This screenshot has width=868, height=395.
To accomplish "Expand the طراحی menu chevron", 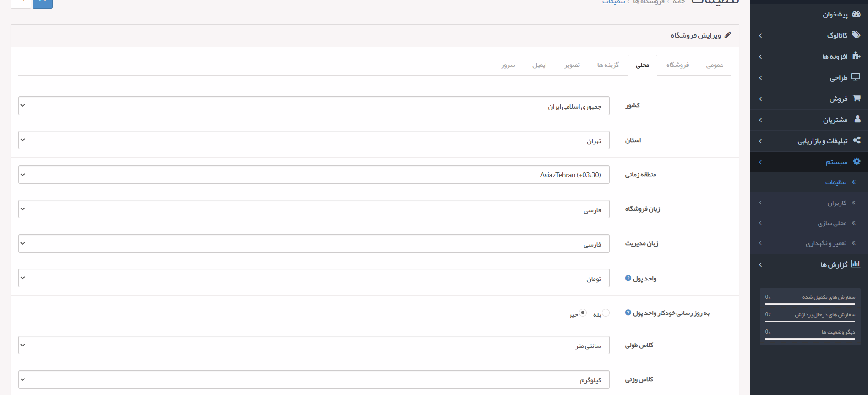I will (x=760, y=78).
